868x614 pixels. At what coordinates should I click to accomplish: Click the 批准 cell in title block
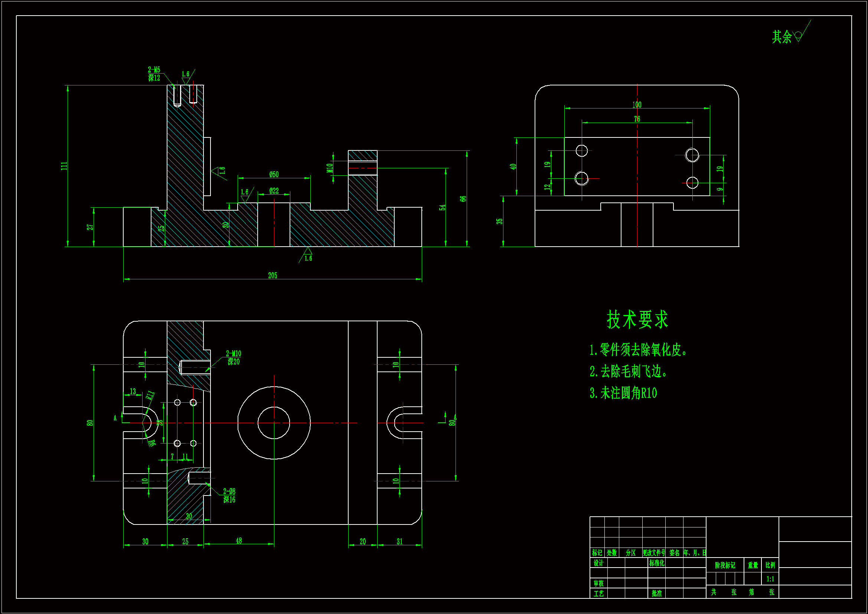pyautogui.click(x=657, y=594)
